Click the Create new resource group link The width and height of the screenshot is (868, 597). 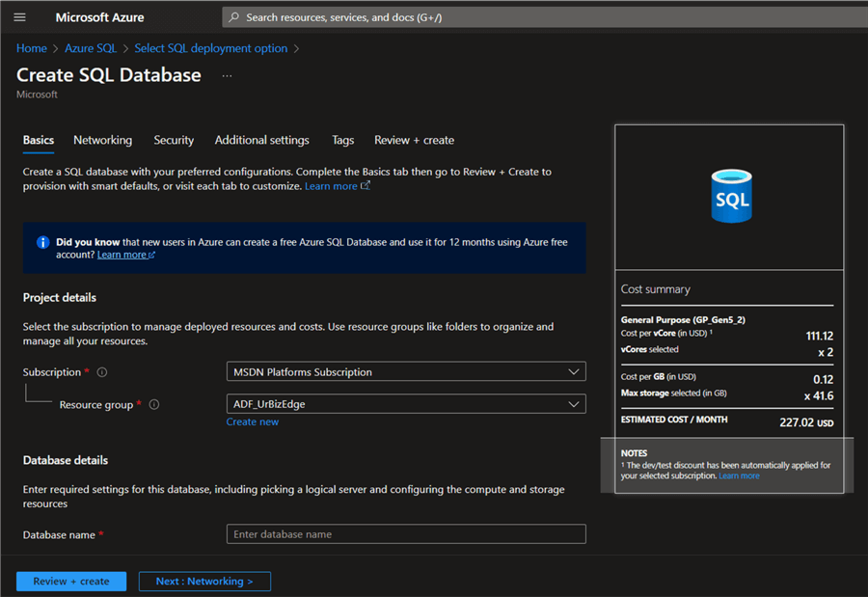253,422
